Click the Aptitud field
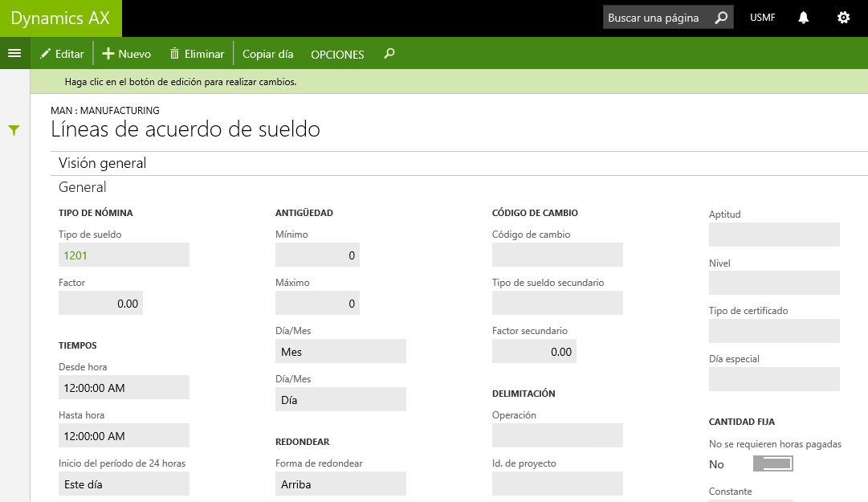Screen dimensions: 868x502 click(x=774, y=235)
